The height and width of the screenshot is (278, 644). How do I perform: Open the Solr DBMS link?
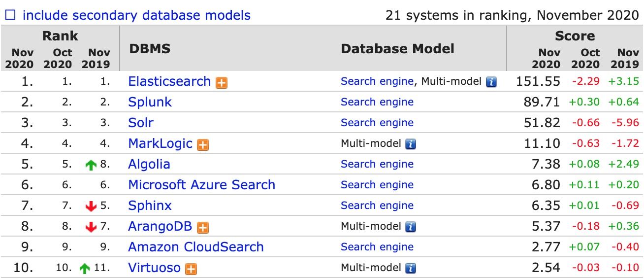click(x=141, y=123)
